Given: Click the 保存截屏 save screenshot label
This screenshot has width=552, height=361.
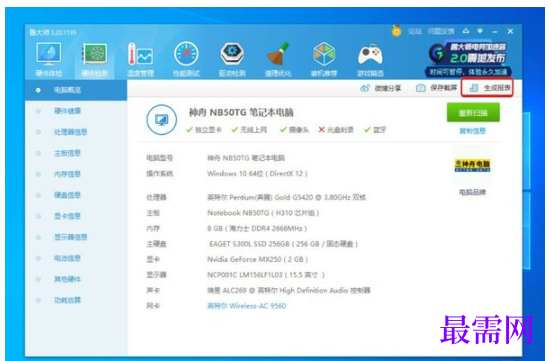Looking at the screenshot, I should tap(444, 88).
